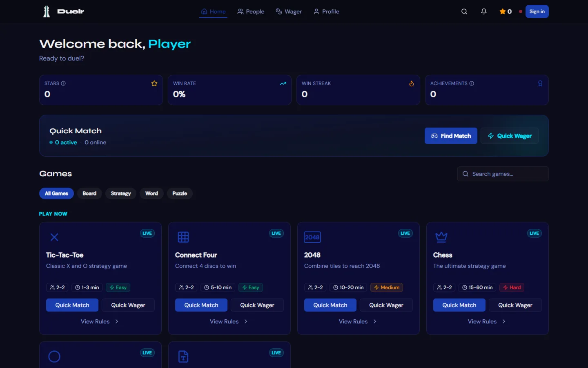Start Quick Wager for Chess
Screen dimensions: 588x368
(x=515, y=305)
